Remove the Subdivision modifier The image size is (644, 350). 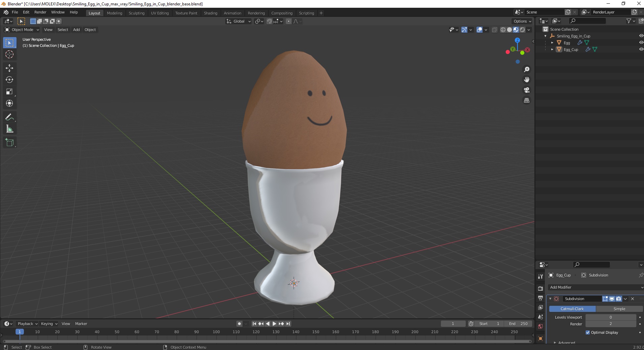[x=633, y=299]
